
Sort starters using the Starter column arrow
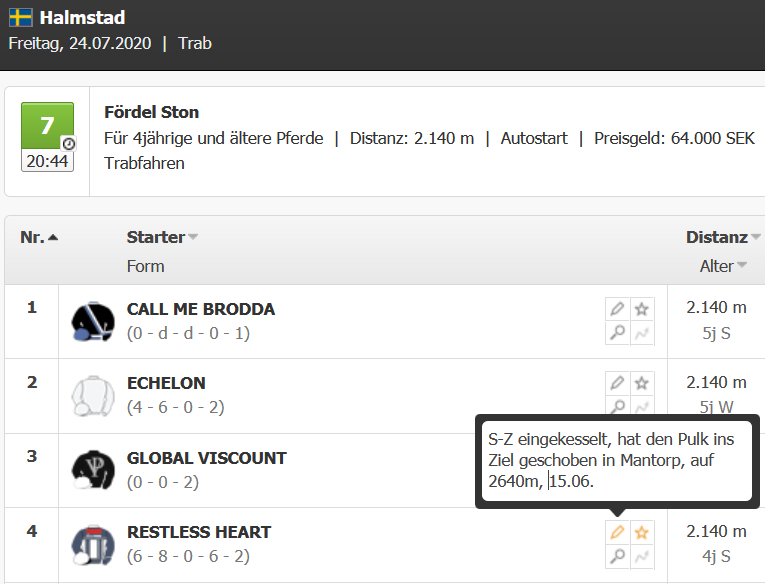point(193,237)
